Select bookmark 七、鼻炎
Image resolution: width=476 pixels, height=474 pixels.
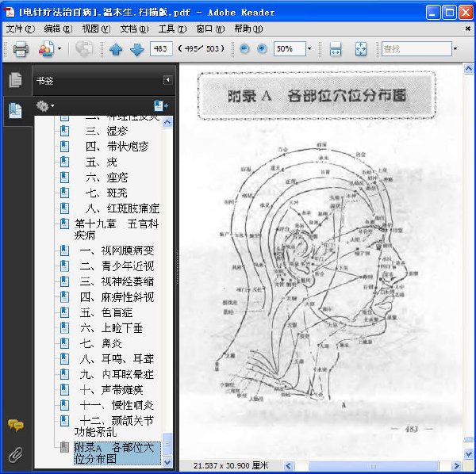coord(101,343)
